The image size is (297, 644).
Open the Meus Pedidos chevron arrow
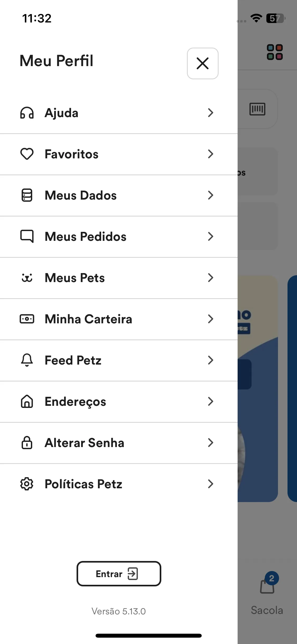coord(210,236)
